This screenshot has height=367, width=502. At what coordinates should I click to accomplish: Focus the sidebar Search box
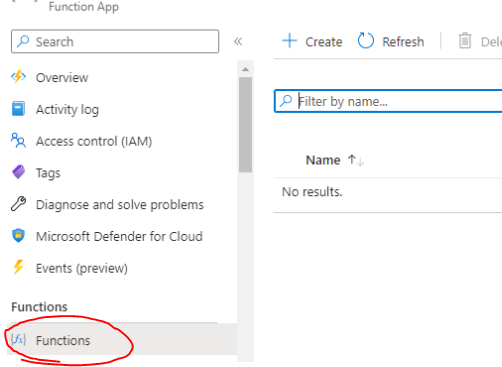pos(115,41)
